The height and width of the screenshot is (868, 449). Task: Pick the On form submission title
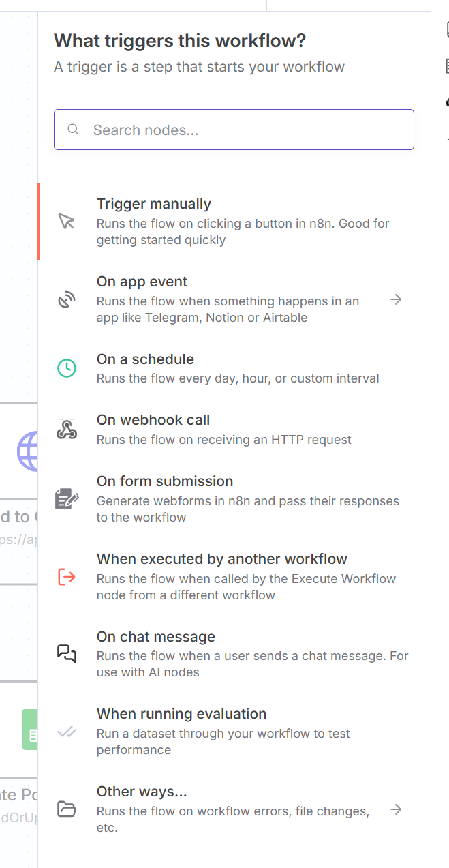click(165, 481)
